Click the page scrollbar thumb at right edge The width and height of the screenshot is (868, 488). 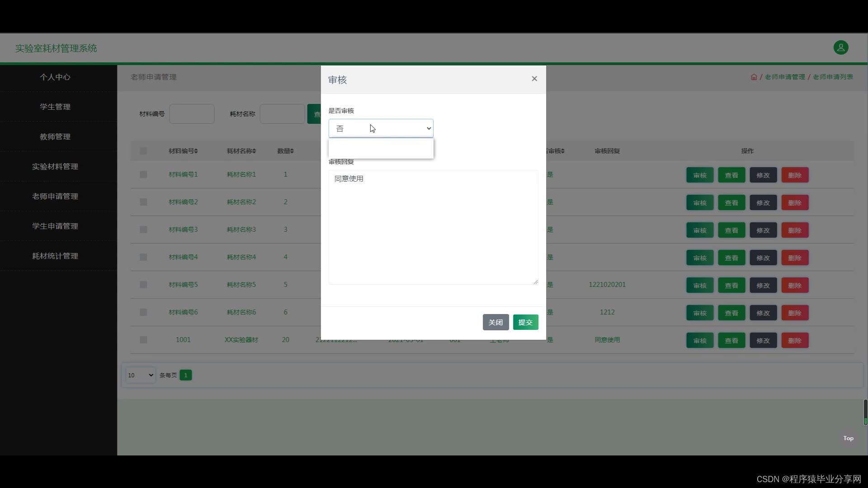[x=865, y=412]
